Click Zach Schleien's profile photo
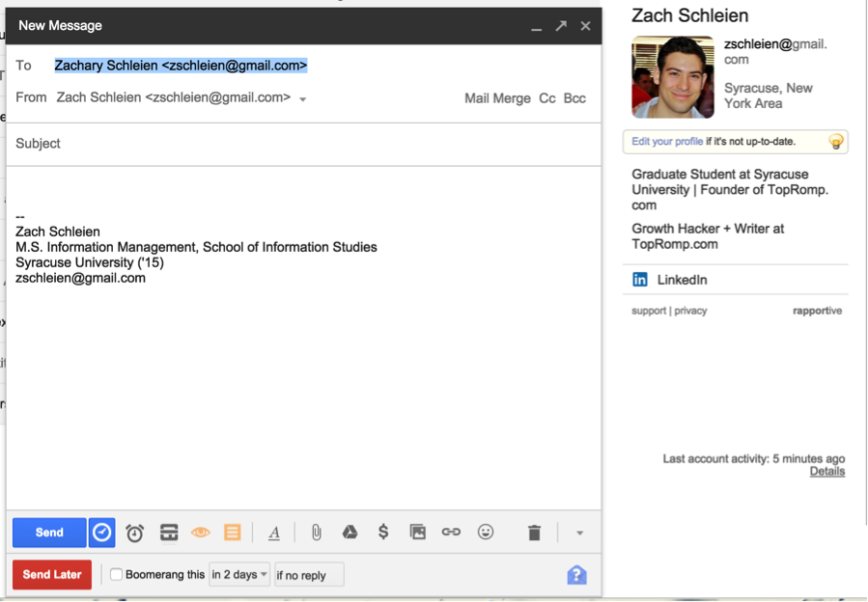This screenshot has width=868, height=602. (673, 77)
